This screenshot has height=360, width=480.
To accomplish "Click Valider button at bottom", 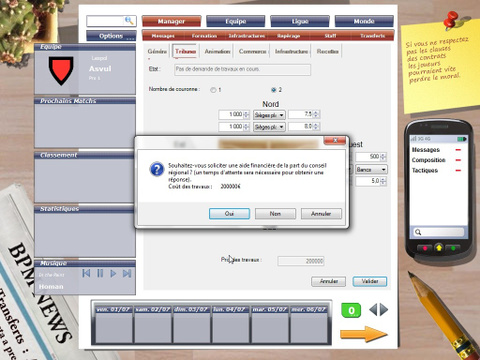I will 370,281.
